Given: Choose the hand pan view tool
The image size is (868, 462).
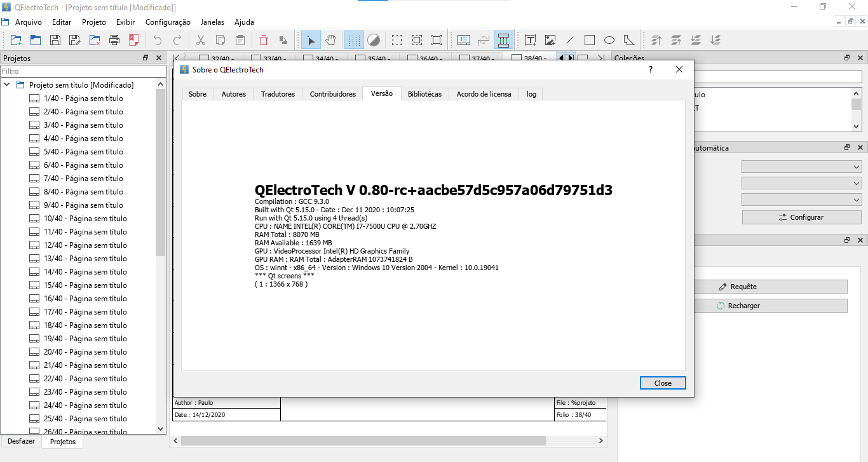Looking at the screenshot, I should [330, 40].
